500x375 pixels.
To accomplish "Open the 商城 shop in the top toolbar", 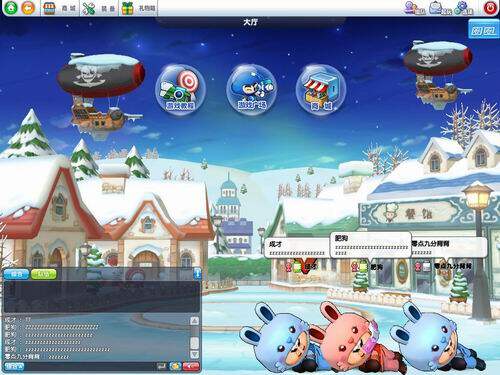I will pos(60,8).
